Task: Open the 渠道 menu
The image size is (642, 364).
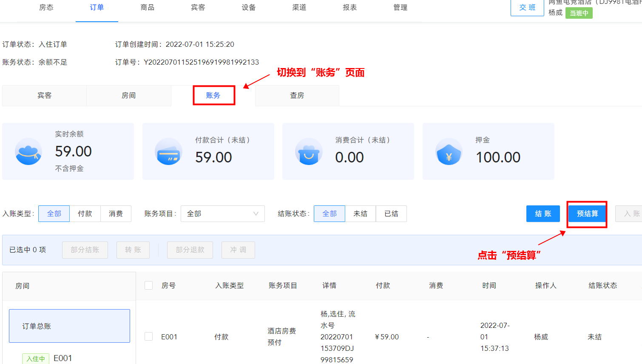Action: (299, 7)
